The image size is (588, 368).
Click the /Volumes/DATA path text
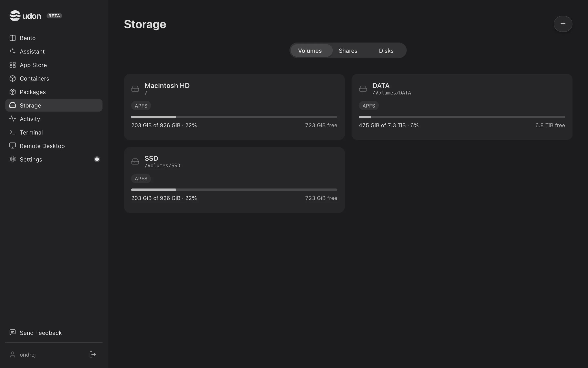[392, 93]
